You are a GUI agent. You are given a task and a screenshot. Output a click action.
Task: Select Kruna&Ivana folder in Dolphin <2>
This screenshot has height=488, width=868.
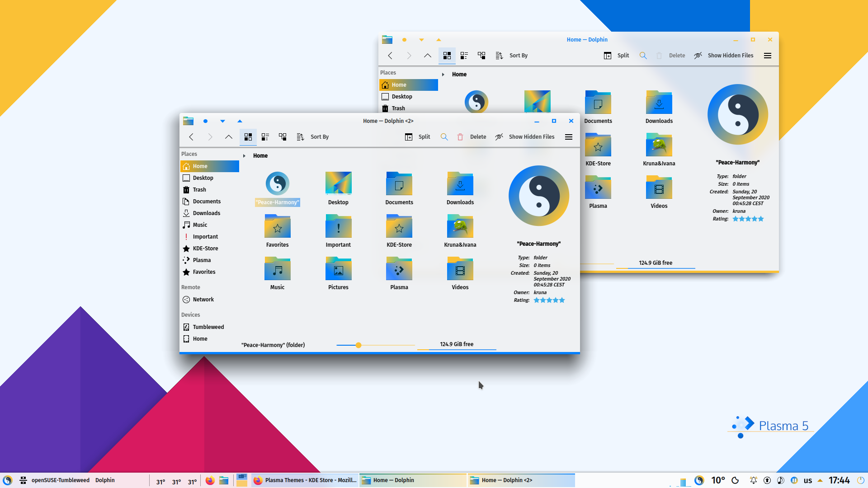pos(460,231)
